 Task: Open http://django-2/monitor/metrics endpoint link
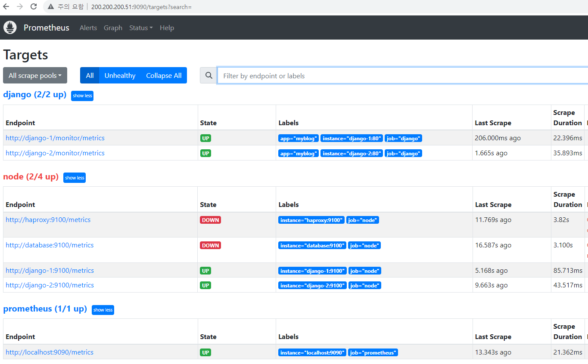click(x=55, y=153)
